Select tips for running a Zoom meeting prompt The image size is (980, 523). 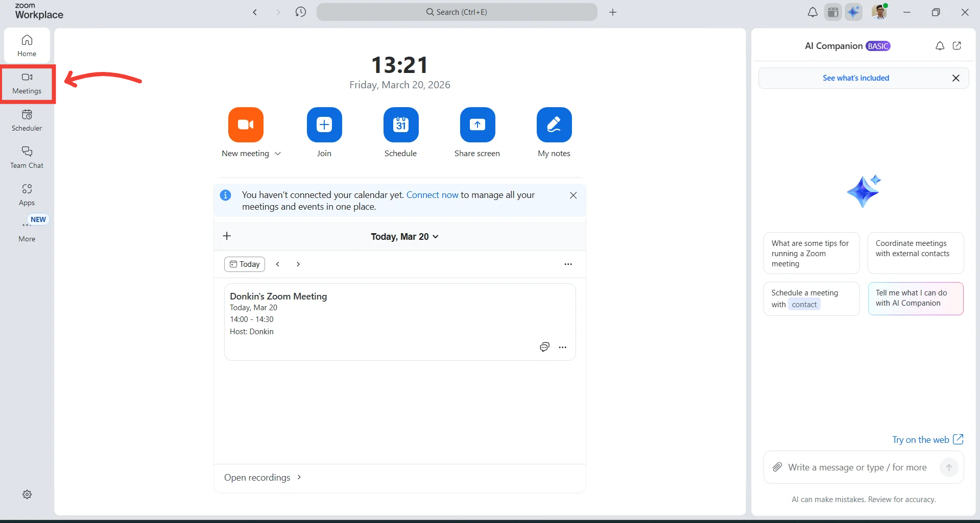[811, 254]
